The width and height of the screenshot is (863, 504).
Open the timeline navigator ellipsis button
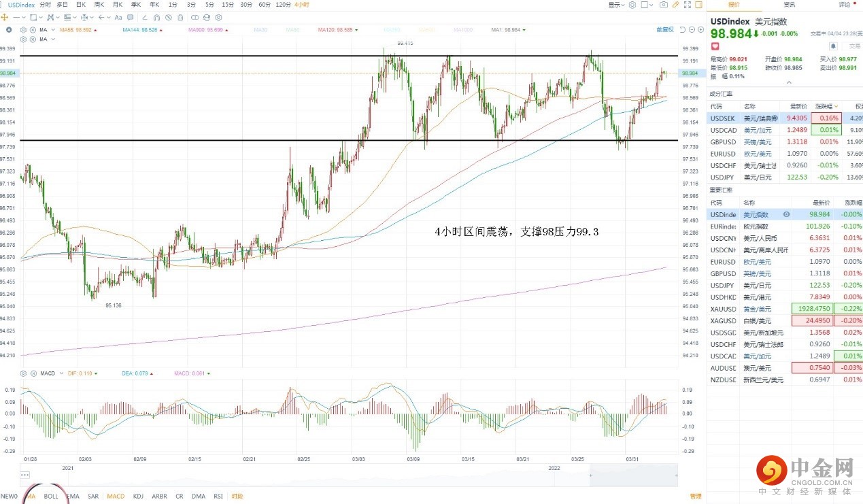(x=25, y=475)
